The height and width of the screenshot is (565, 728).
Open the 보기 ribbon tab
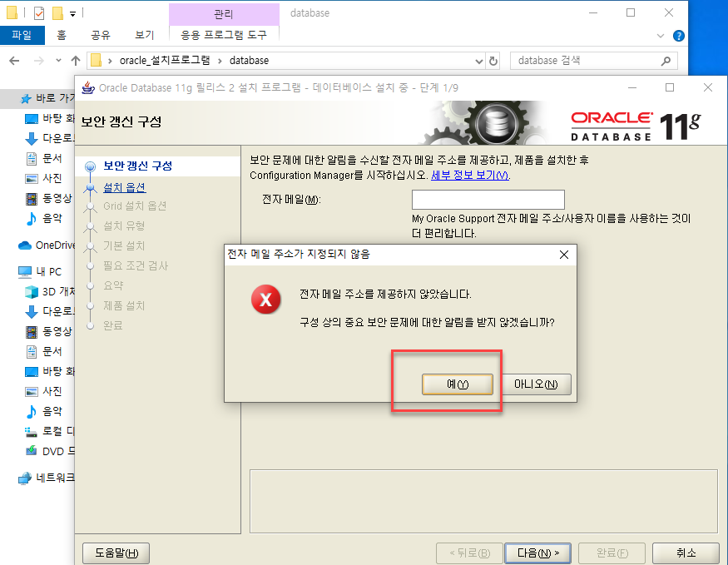pyautogui.click(x=145, y=35)
